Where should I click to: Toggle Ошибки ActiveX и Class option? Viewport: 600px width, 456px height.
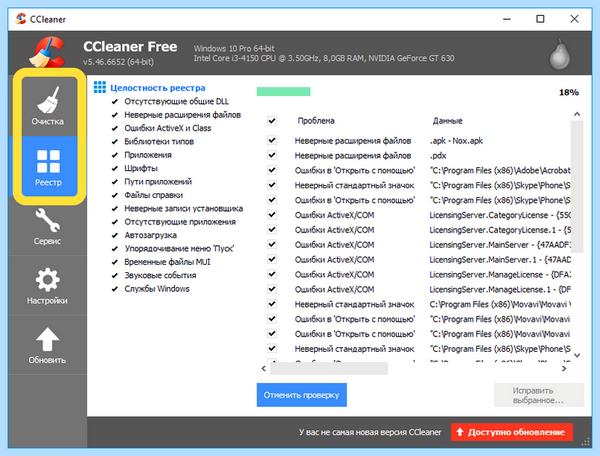[x=114, y=128]
